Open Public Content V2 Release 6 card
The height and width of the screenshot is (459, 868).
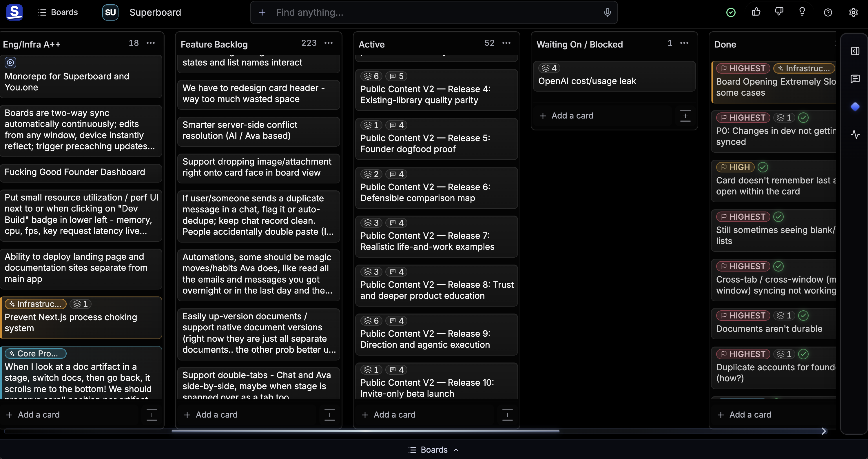point(436,187)
